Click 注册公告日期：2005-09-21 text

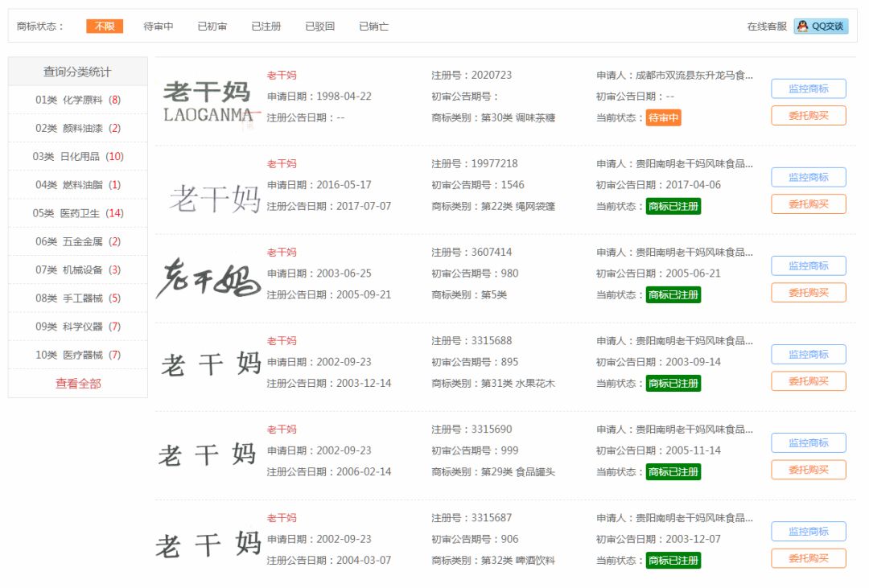(329, 295)
